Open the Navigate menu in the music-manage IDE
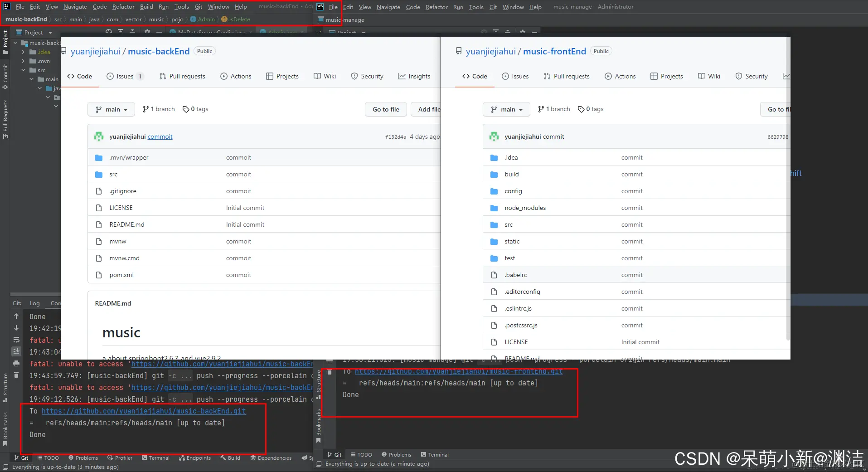Image resolution: width=868 pixels, height=472 pixels. [388, 7]
